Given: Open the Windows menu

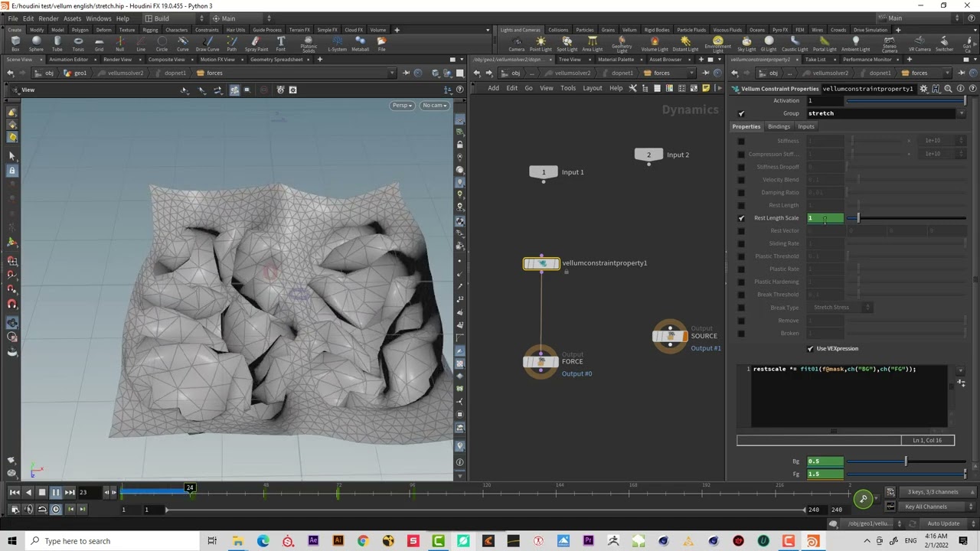Looking at the screenshot, I should coord(98,18).
